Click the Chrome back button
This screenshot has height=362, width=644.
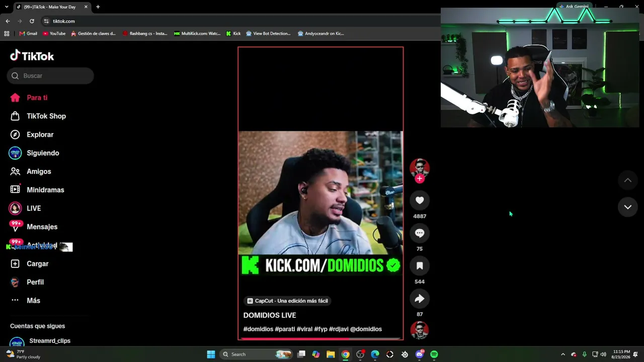click(x=8, y=21)
